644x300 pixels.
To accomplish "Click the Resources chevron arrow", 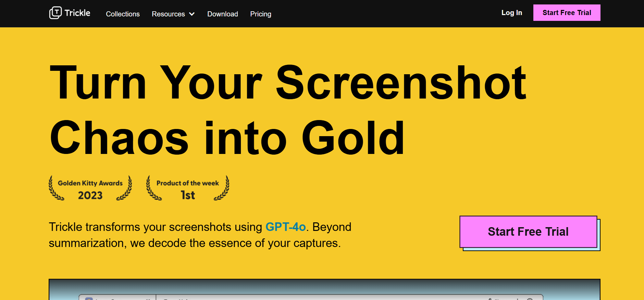I will coord(192,14).
